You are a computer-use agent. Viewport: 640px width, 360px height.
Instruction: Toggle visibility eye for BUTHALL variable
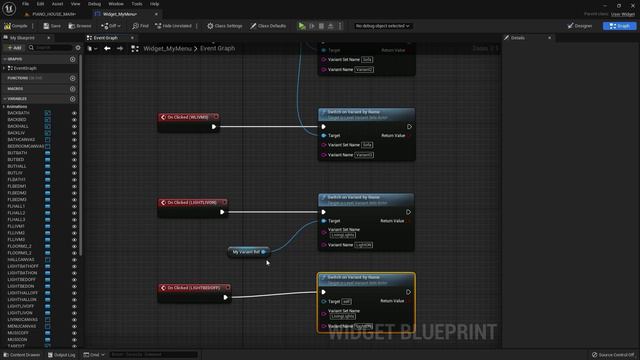coord(74,167)
